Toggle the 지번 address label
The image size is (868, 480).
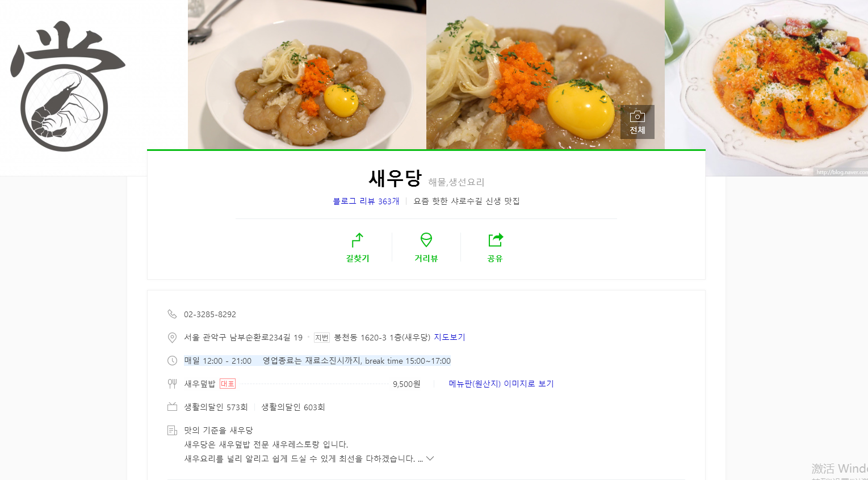(x=322, y=338)
